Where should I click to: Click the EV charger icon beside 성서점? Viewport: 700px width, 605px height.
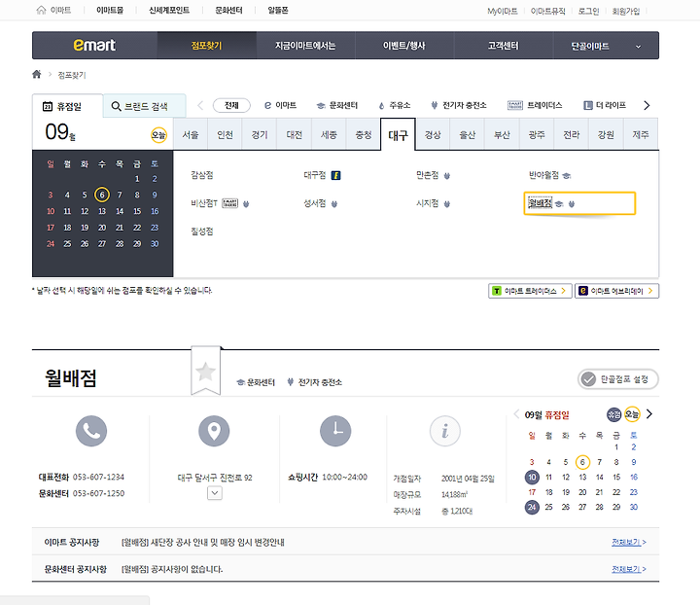click(334, 204)
